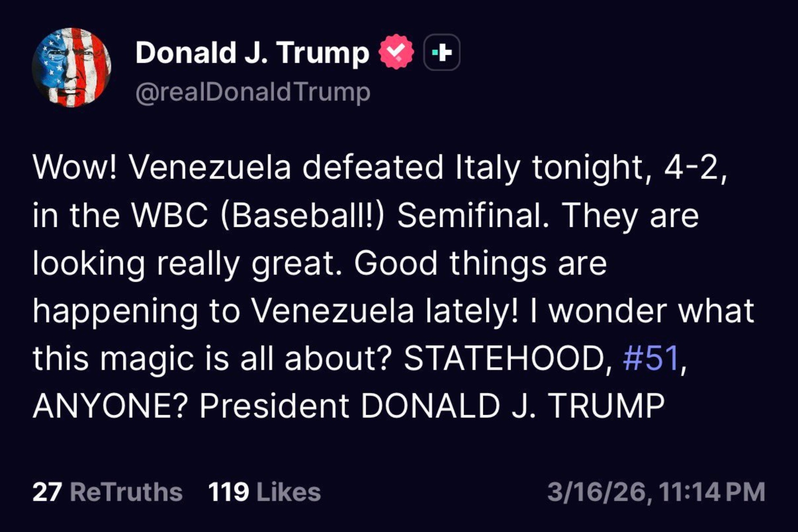The image size is (798, 532).
Task: View the 27 ReTruths list
Action: [107, 492]
